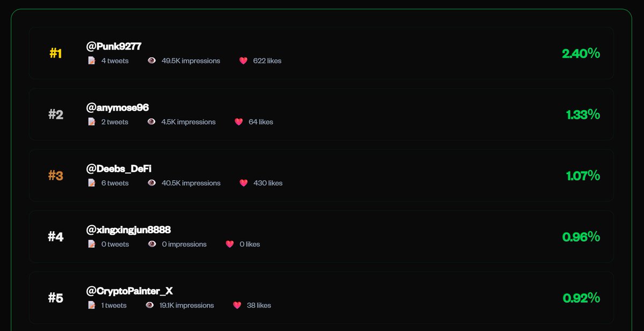Click the likes heart icon for @Punk9277
644x331 pixels.
[243, 61]
